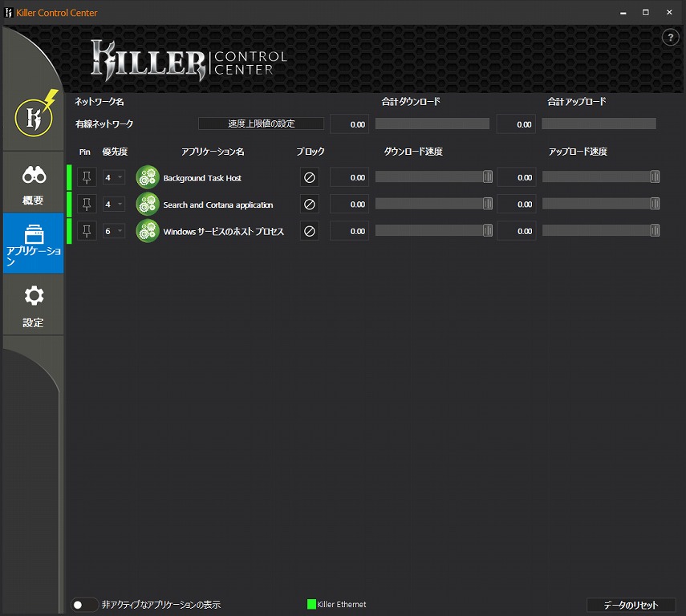Click upload value field for Background Task Host

pos(516,177)
